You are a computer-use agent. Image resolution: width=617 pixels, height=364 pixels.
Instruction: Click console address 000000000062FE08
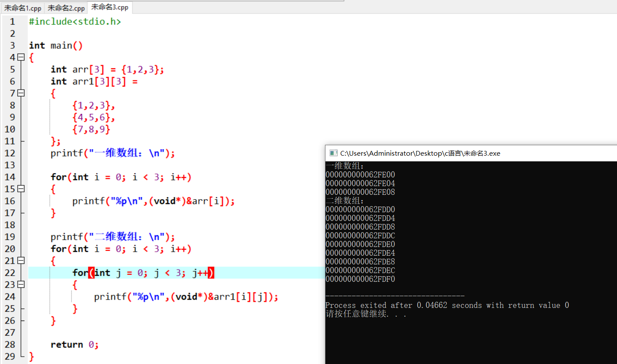click(x=360, y=192)
